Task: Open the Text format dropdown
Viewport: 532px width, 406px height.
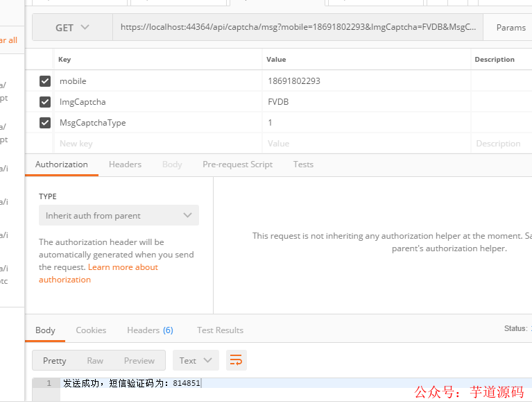Action: tap(196, 360)
